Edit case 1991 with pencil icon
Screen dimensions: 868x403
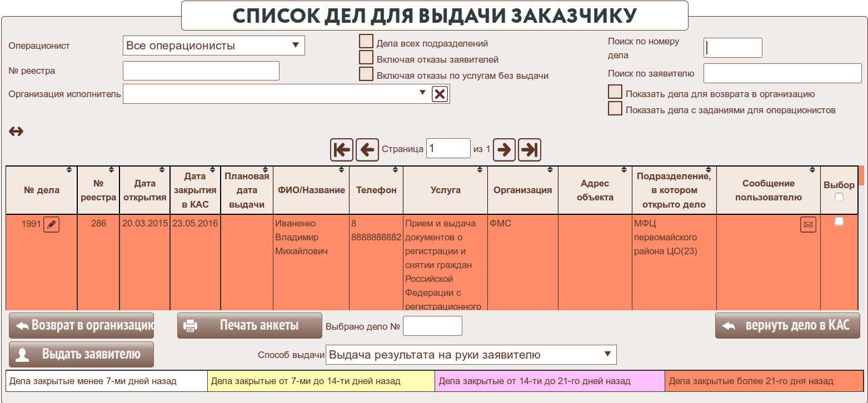click(x=51, y=224)
